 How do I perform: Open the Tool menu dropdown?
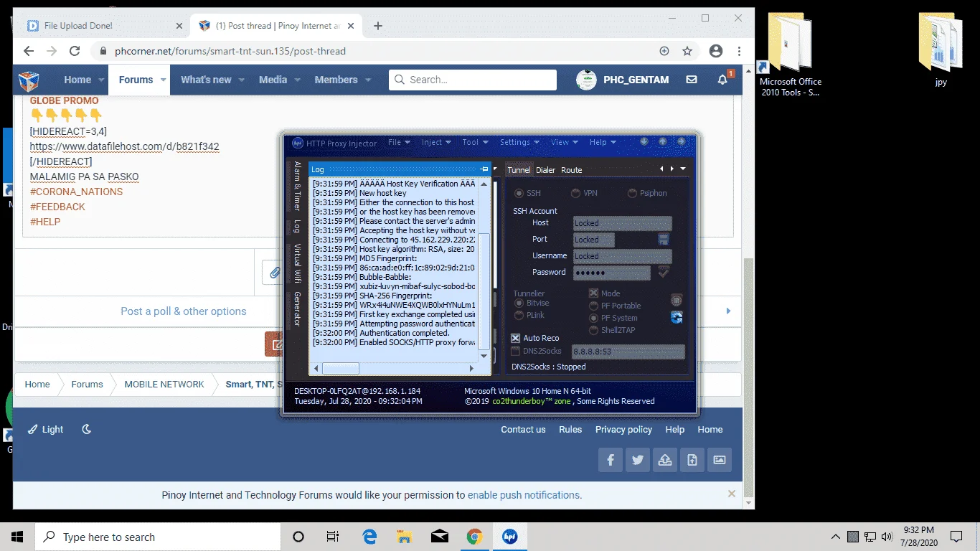coord(475,142)
